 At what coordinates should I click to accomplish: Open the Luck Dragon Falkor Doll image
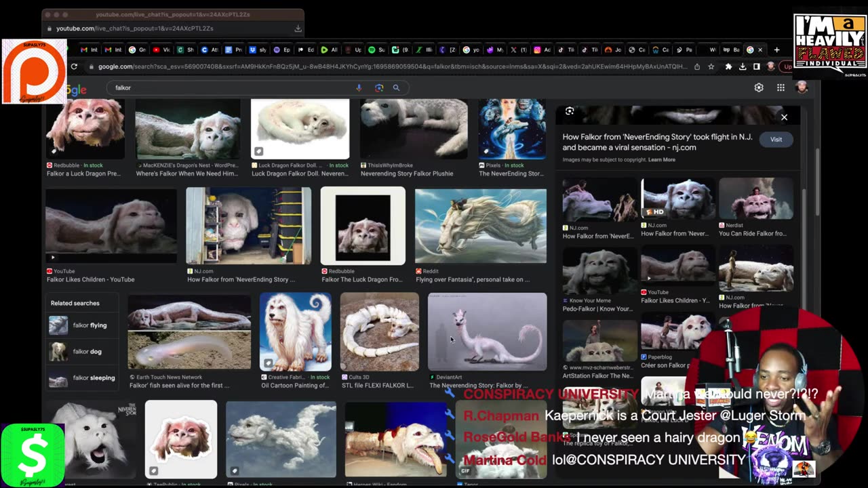click(300, 129)
